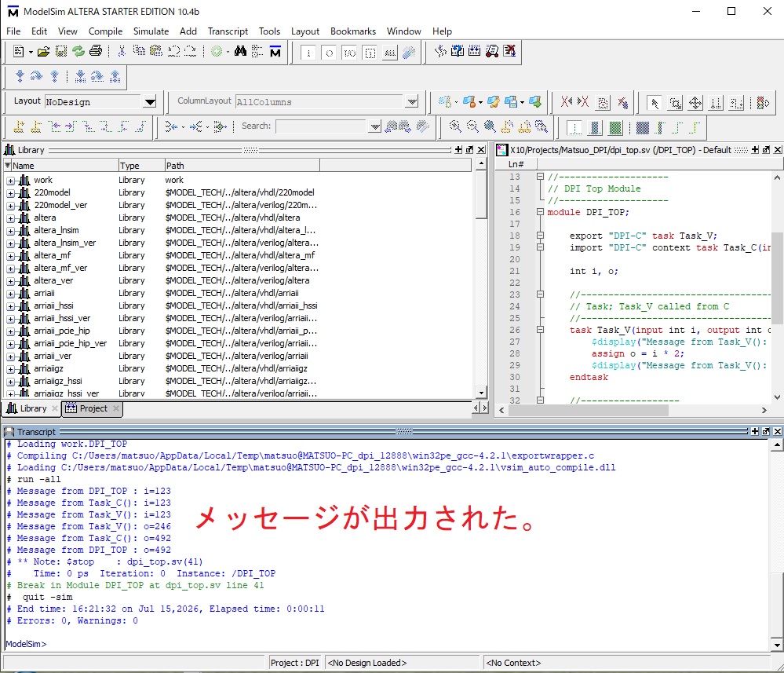This screenshot has width=784, height=673.
Task: Toggle the leftmost waveform format button
Action: [x=574, y=127]
